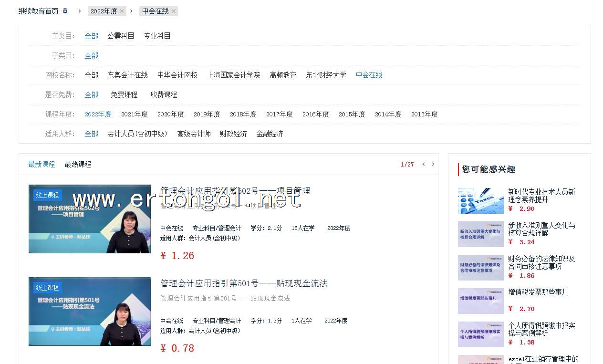Remove the 2022年度 filter tag
Image resolution: width=603 pixels, height=364 pixels.
click(122, 11)
